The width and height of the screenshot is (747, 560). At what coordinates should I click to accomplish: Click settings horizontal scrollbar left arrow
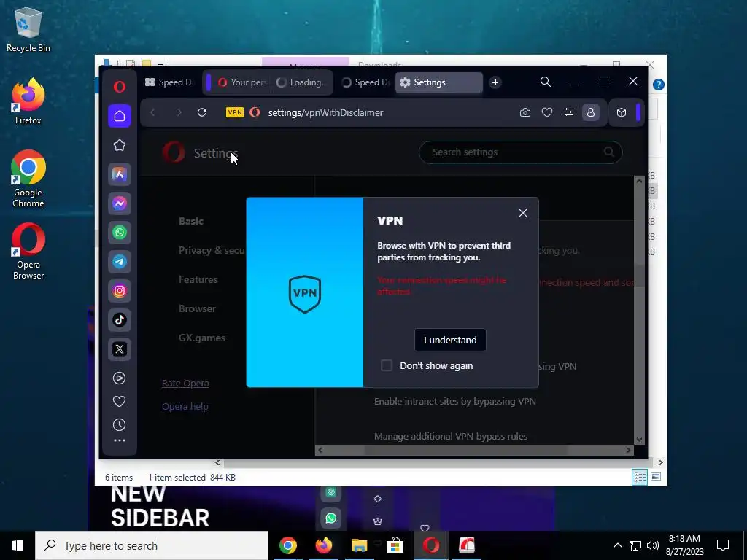tap(320, 450)
